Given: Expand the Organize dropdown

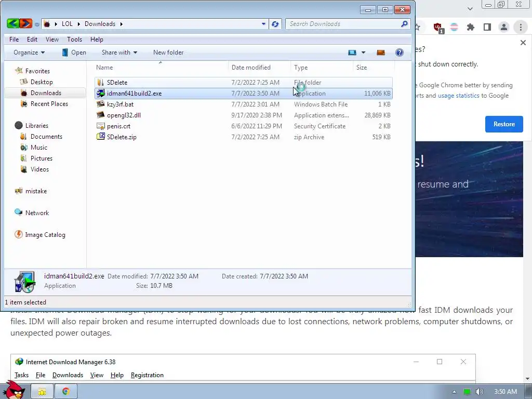Looking at the screenshot, I should [29, 52].
